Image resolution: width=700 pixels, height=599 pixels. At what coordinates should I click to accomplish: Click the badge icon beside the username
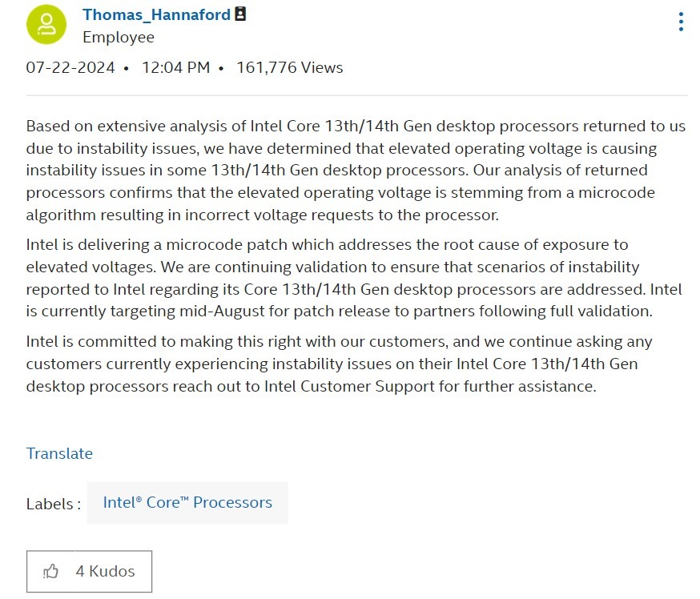pos(241,15)
